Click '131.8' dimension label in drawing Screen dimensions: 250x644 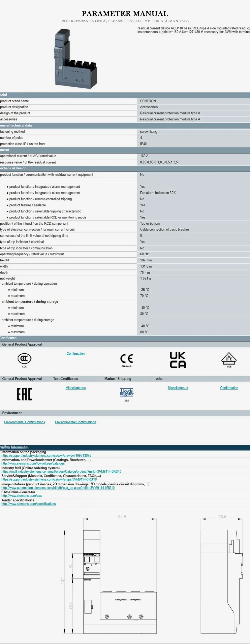click(121, 517)
